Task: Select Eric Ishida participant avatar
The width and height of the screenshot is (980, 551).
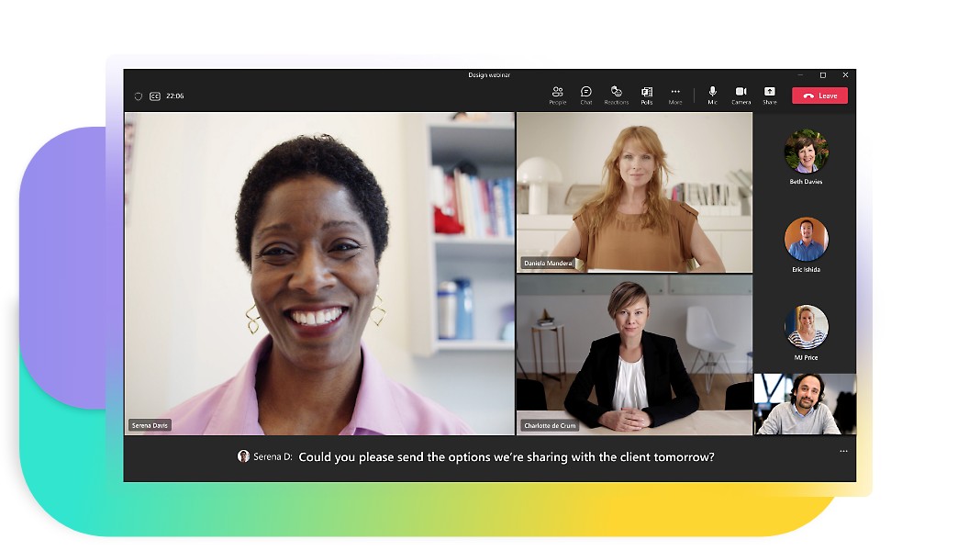Action: tap(806, 240)
